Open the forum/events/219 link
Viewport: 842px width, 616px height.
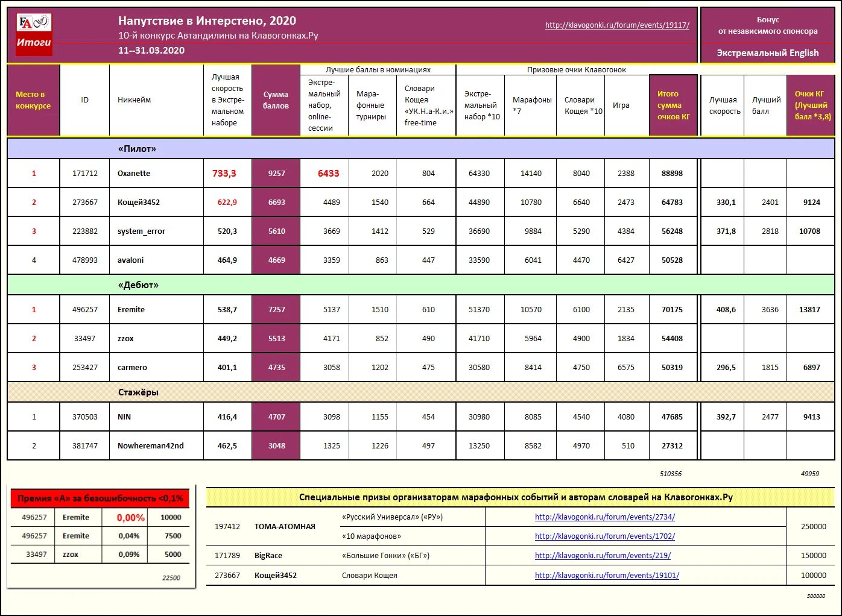click(x=603, y=556)
